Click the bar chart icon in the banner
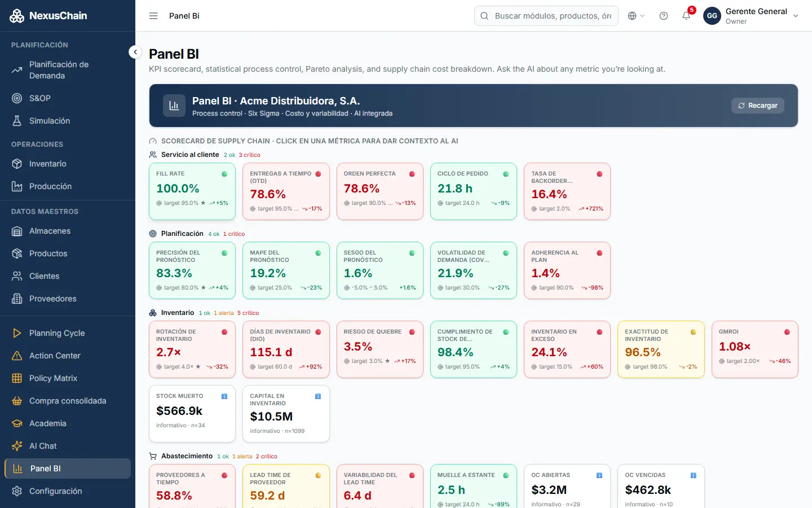 174,106
